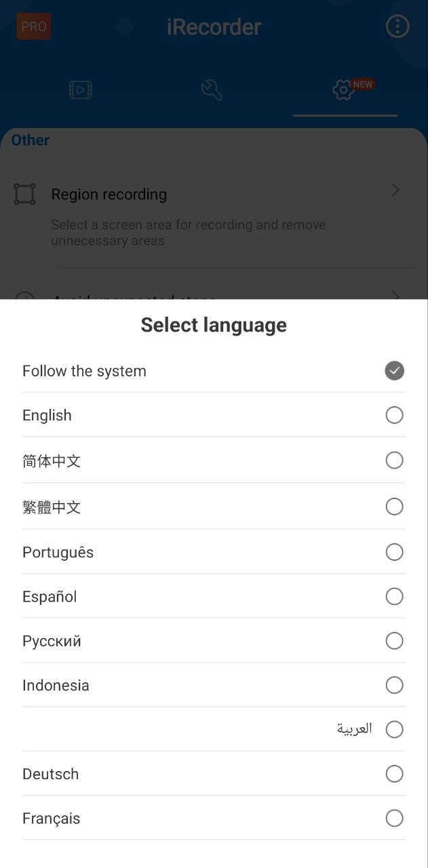Select 繁體中文 language option

pyautogui.click(x=214, y=507)
